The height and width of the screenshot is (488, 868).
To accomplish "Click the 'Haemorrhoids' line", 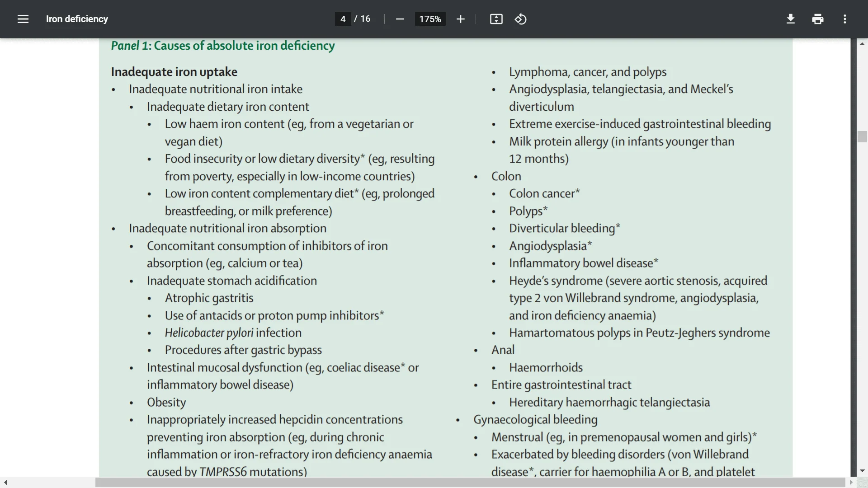I will (x=546, y=367).
